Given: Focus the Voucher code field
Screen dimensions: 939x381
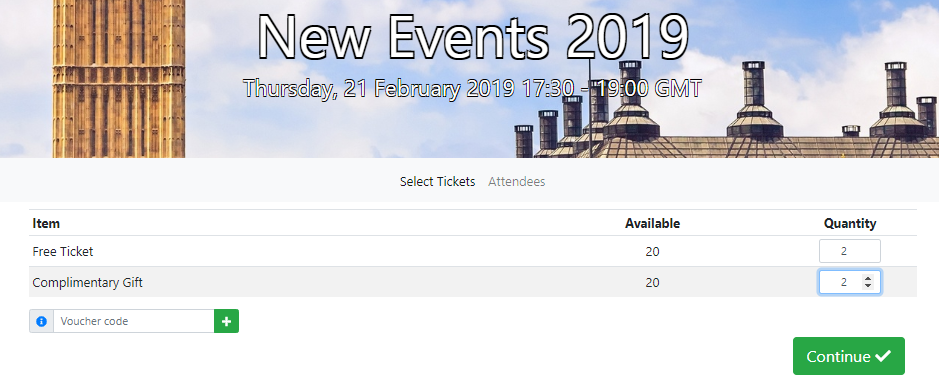Looking at the screenshot, I should pyautogui.click(x=134, y=321).
